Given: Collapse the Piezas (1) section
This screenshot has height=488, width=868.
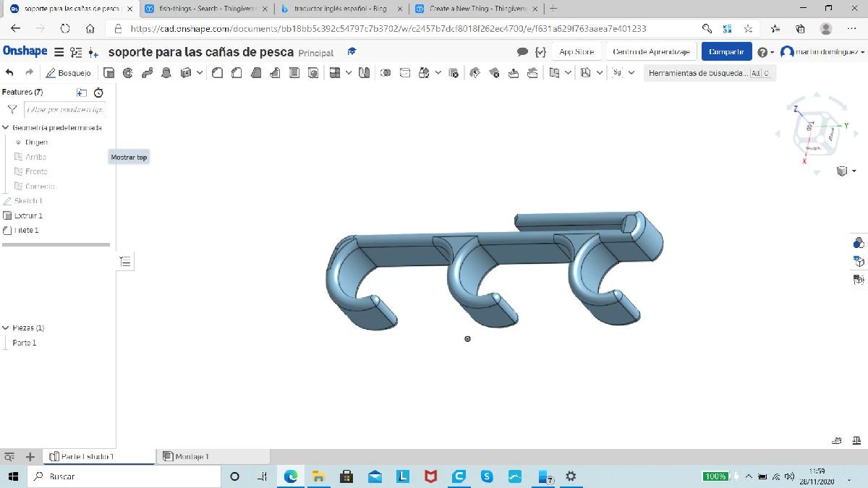Looking at the screenshot, I should pyautogui.click(x=6, y=328).
